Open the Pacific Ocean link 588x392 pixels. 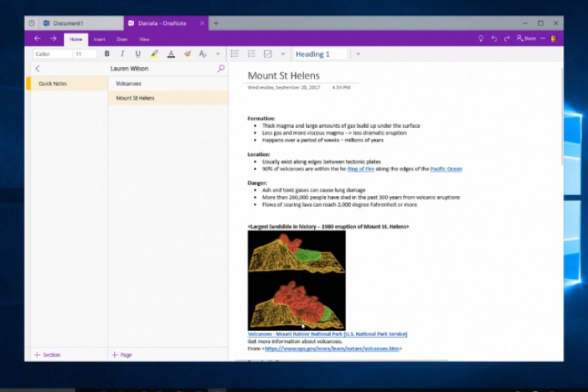(x=446, y=169)
